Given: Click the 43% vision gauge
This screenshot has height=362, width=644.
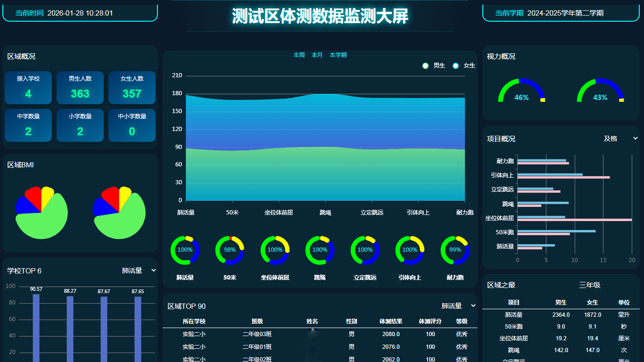Looking at the screenshot, I should tap(600, 92).
